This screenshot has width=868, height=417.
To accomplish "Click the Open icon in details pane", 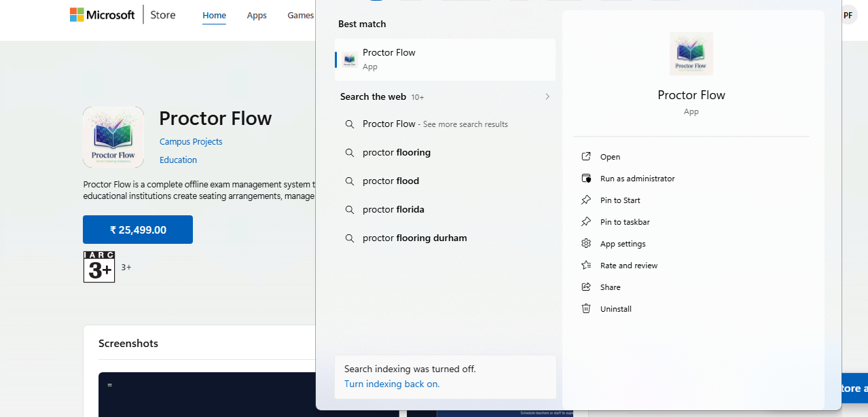I will tap(586, 157).
